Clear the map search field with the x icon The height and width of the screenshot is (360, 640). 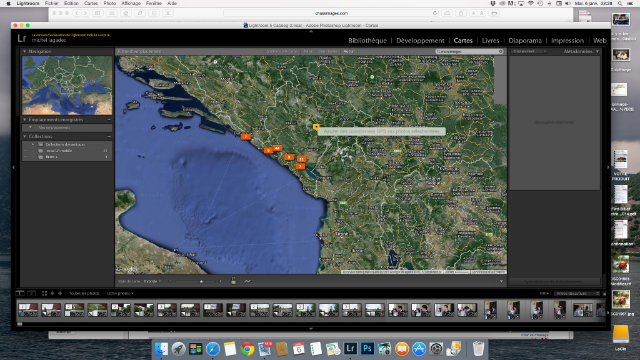point(500,51)
